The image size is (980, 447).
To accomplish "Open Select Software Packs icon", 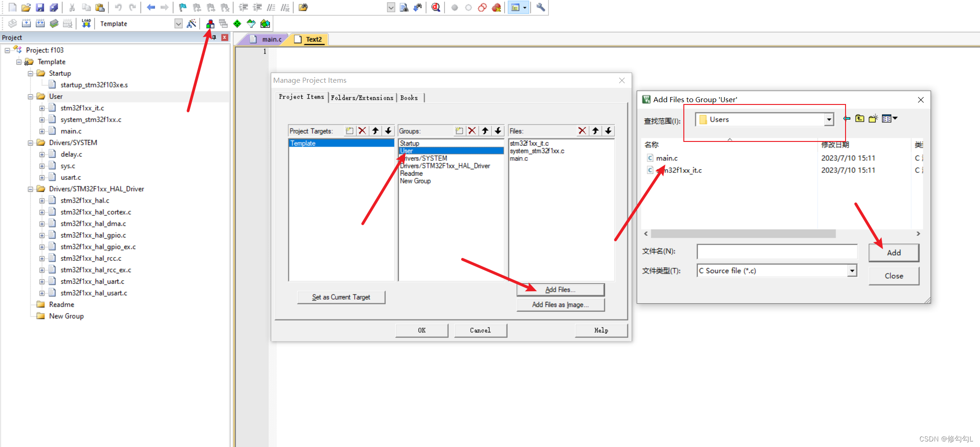I will (x=251, y=24).
